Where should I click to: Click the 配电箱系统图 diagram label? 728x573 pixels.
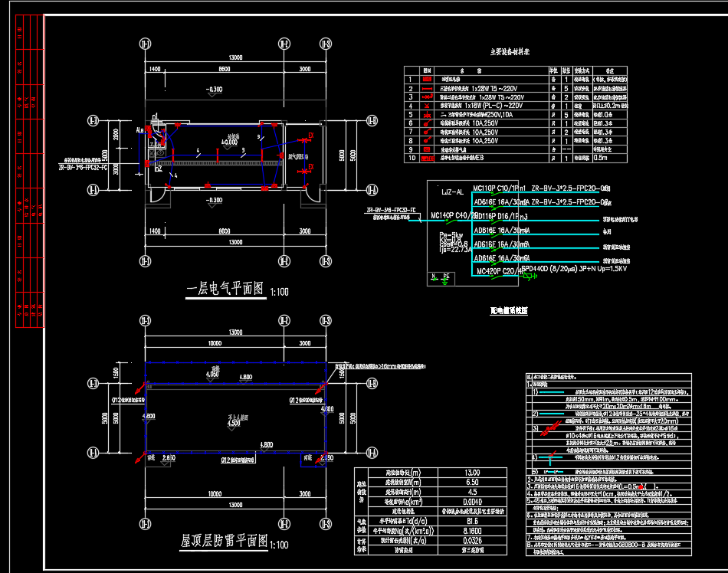point(509,311)
